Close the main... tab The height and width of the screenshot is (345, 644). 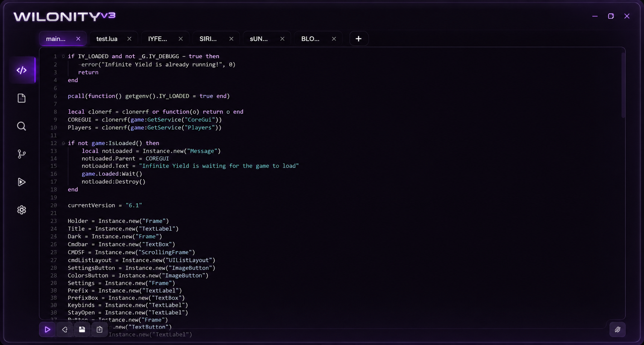(x=78, y=39)
